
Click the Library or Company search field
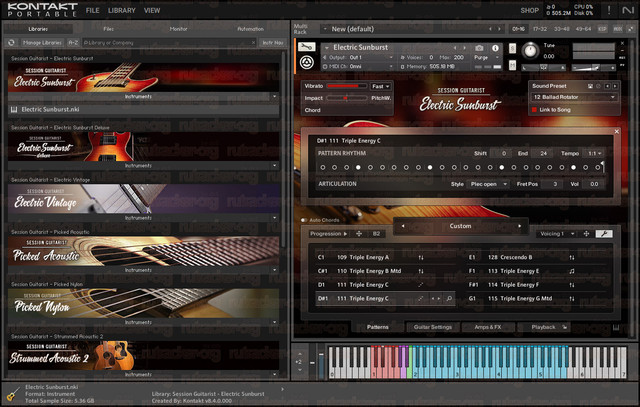pos(169,42)
